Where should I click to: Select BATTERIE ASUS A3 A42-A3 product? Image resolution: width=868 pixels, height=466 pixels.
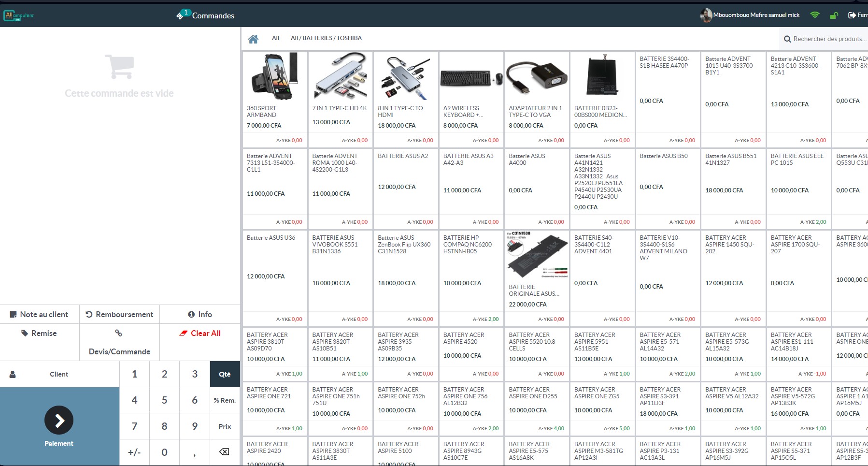pos(471,189)
